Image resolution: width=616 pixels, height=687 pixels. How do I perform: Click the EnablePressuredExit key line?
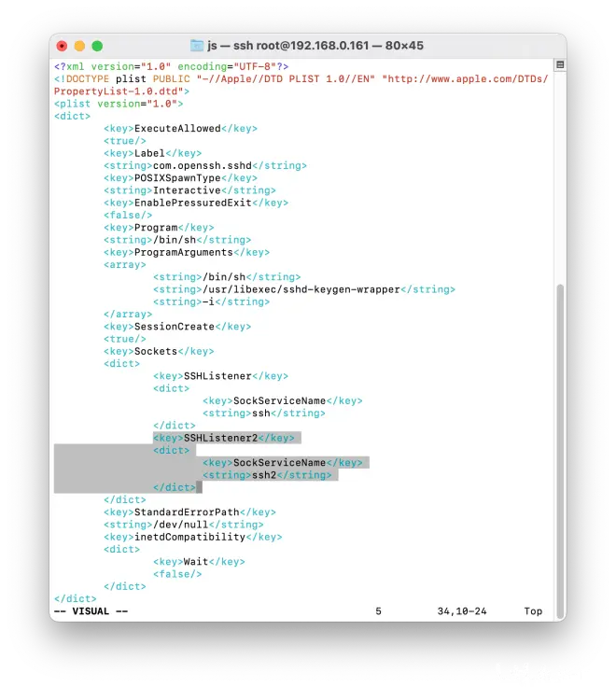[196, 203]
